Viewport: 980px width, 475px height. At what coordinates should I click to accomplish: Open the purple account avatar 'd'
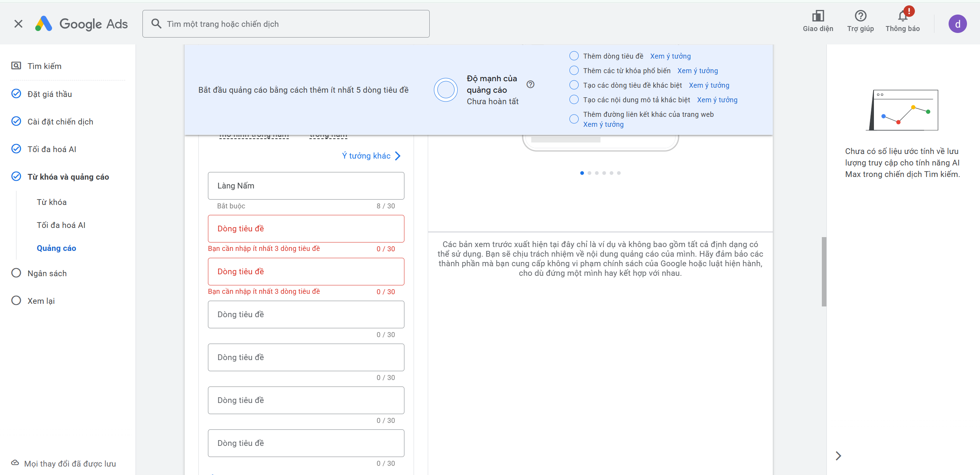(x=957, y=24)
